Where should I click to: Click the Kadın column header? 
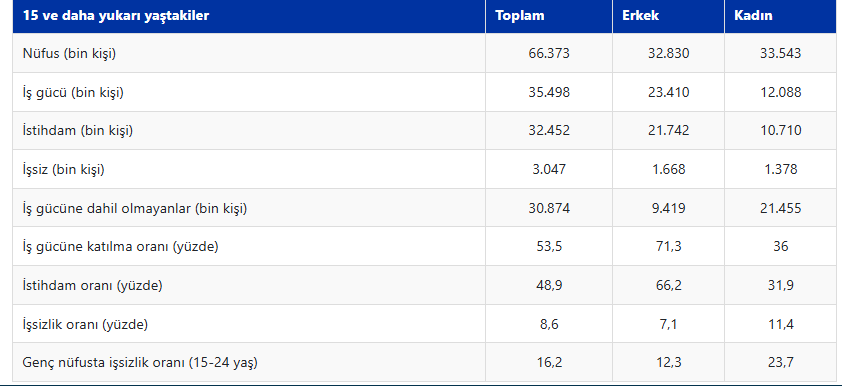(753, 15)
